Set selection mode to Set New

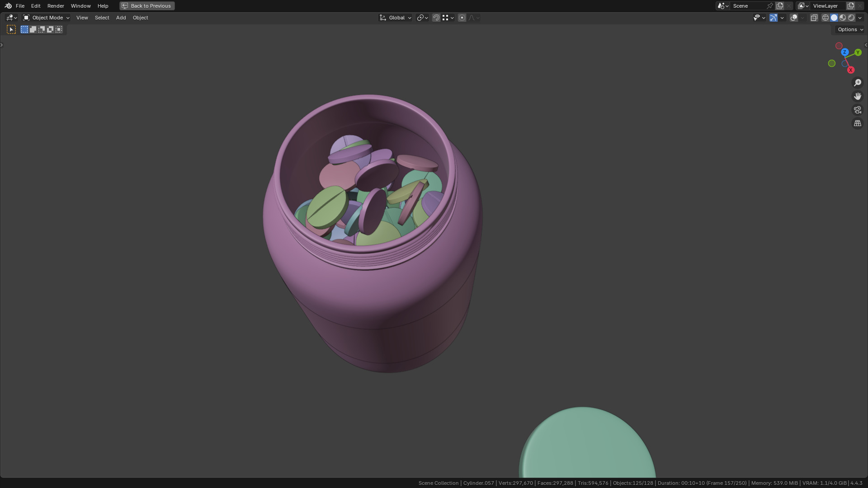coord(24,29)
